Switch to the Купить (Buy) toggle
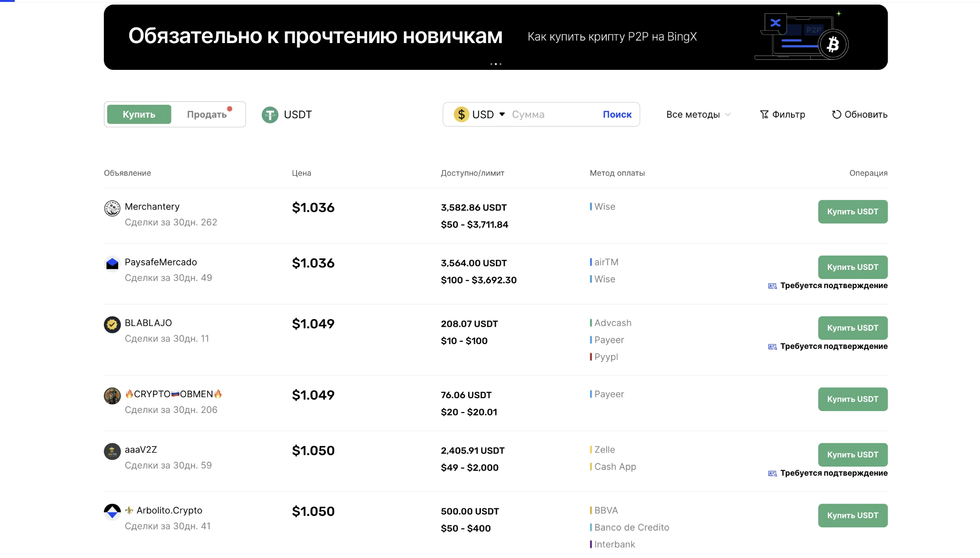The height and width of the screenshot is (558, 980). point(139,114)
